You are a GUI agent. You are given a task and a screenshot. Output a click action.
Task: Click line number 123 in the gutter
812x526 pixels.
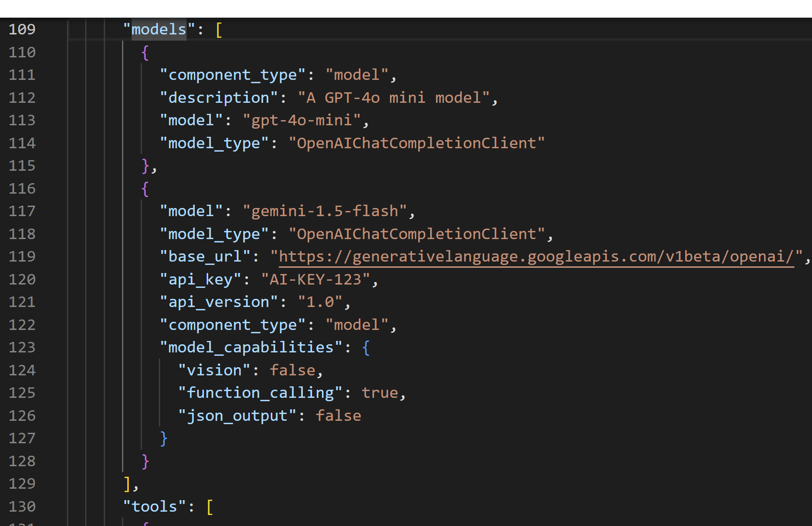click(x=22, y=347)
